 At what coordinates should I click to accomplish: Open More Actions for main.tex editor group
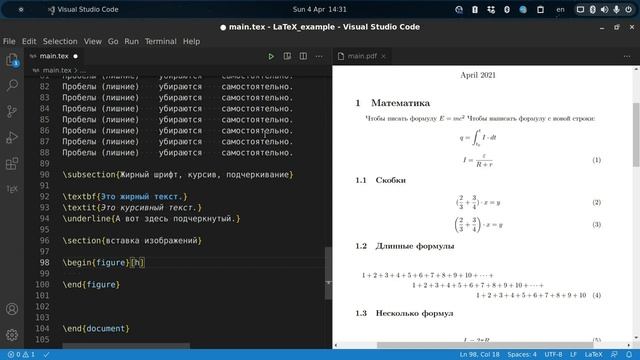pos(319,56)
